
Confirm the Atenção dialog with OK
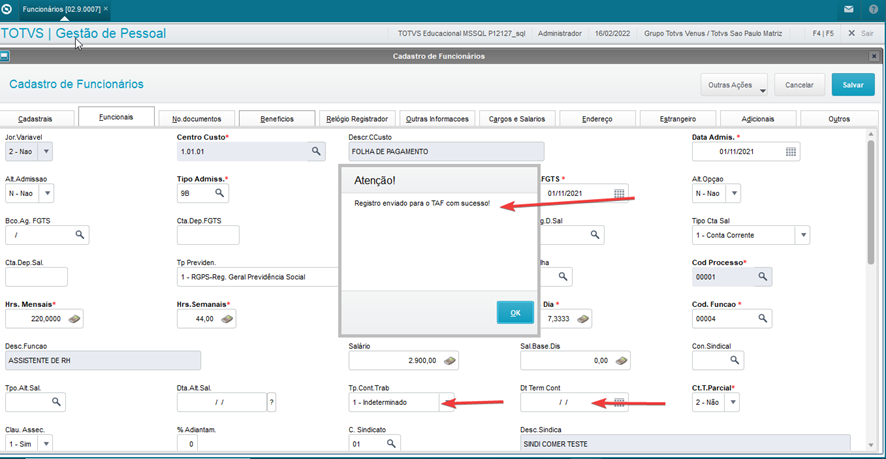coord(515,312)
